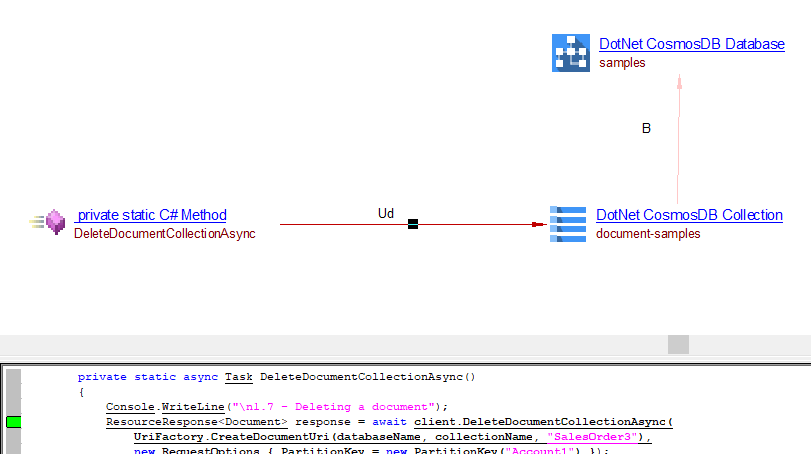811x454 pixels.
Task: Click the CosmosDB Collection node icon
Action: [568, 224]
